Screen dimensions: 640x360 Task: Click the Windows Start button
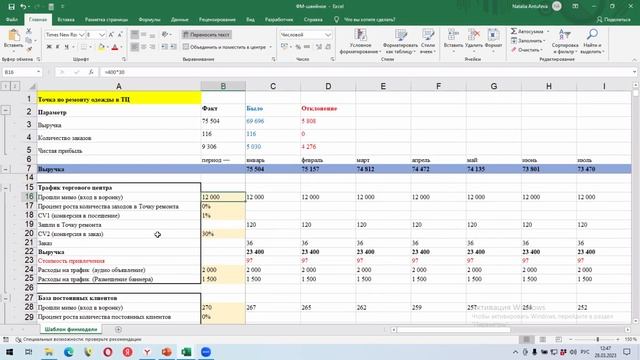[x=9, y=352]
